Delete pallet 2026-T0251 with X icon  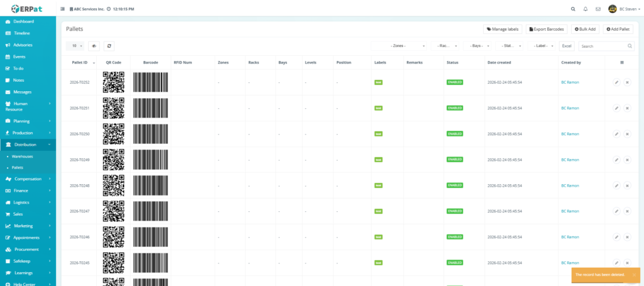point(627,108)
